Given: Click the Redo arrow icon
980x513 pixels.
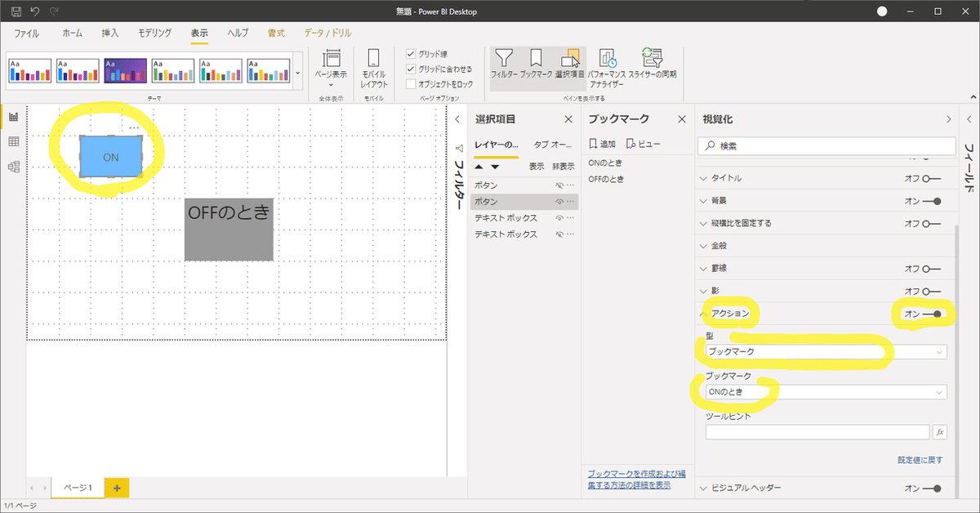Looking at the screenshot, I should tap(55, 11).
